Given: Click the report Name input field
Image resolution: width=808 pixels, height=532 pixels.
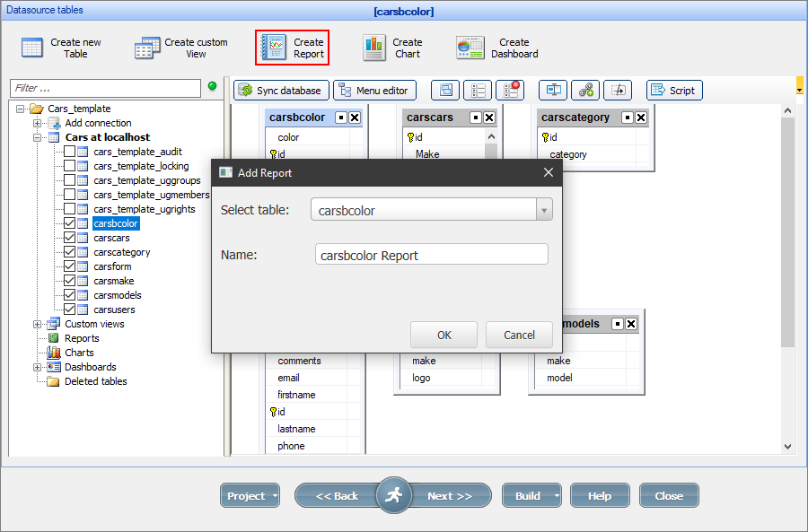Looking at the screenshot, I should pos(431,255).
